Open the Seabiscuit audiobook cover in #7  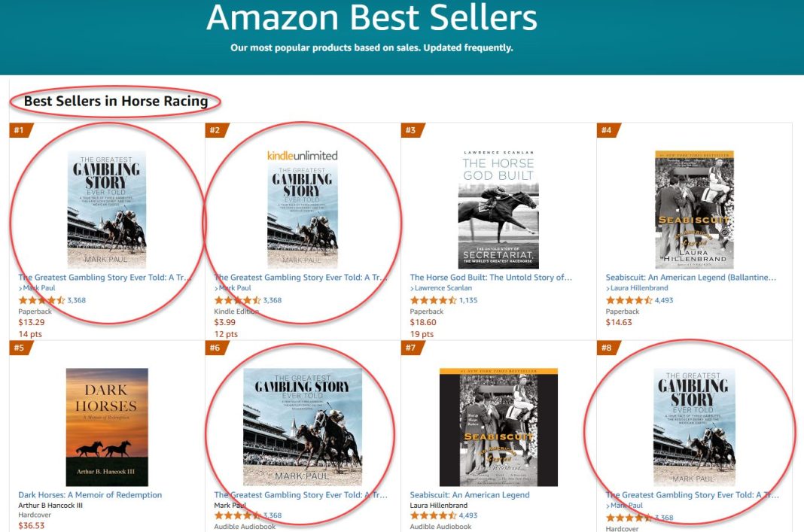pyautogui.click(x=498, y=427)
